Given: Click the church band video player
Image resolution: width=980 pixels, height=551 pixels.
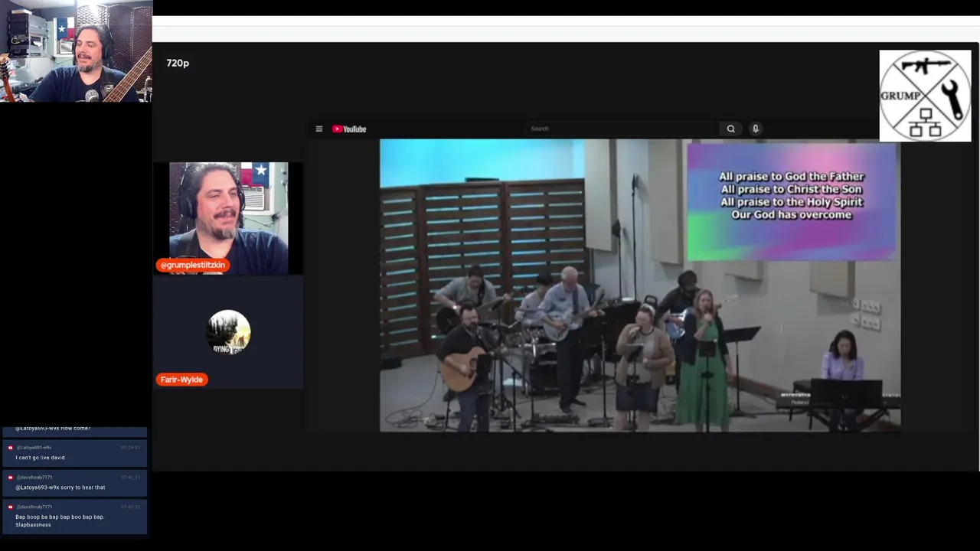Looking at the screenshot, I should tap(640, 285).
